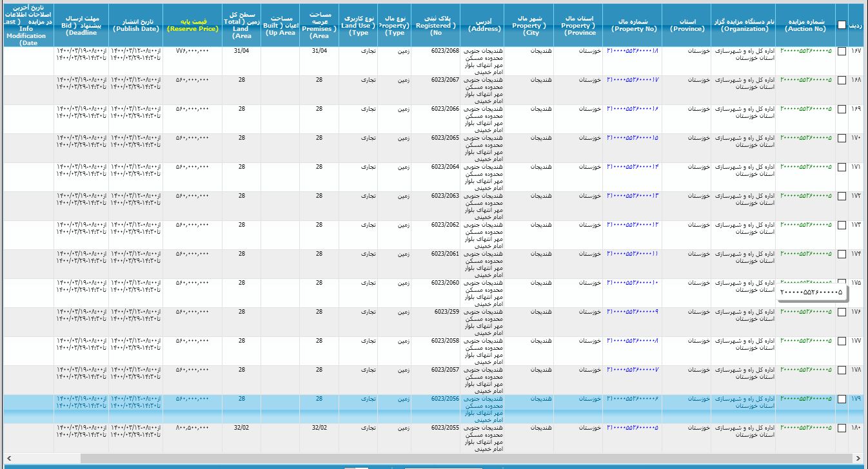Tick the checkbox beside row 174

pos(842,254)
